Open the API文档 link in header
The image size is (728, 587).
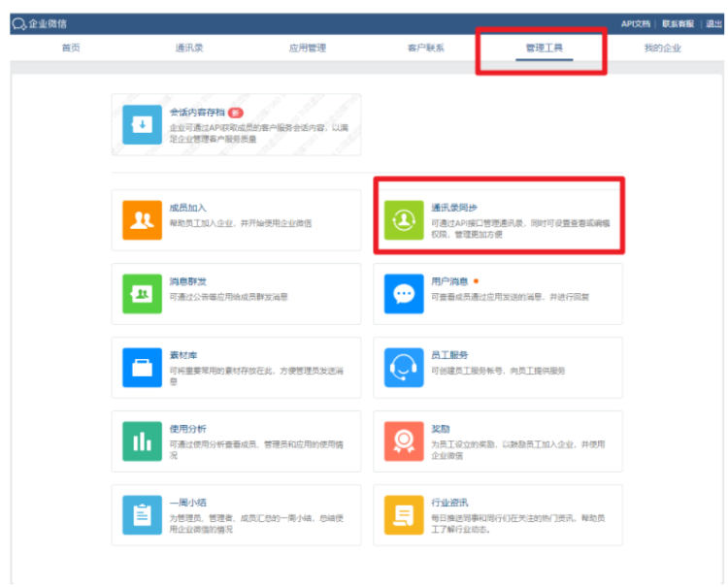pos(635,23)
